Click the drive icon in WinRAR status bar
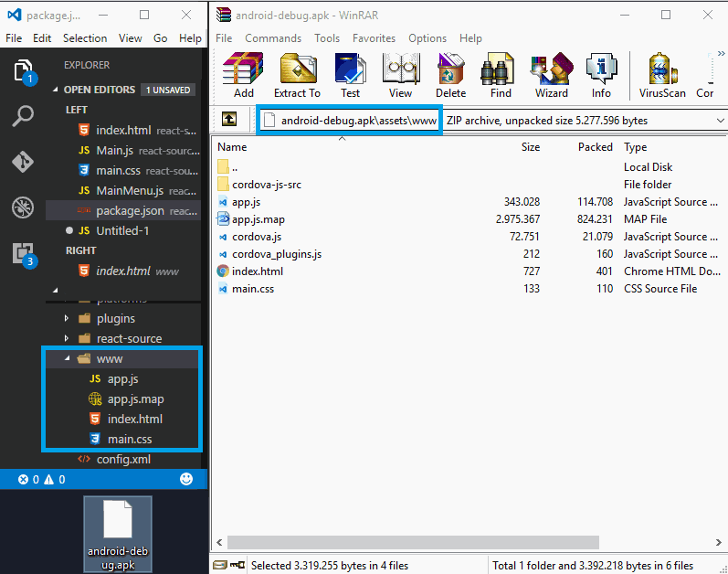The height and width of the screenshot is (574, 728). [219, 565]
